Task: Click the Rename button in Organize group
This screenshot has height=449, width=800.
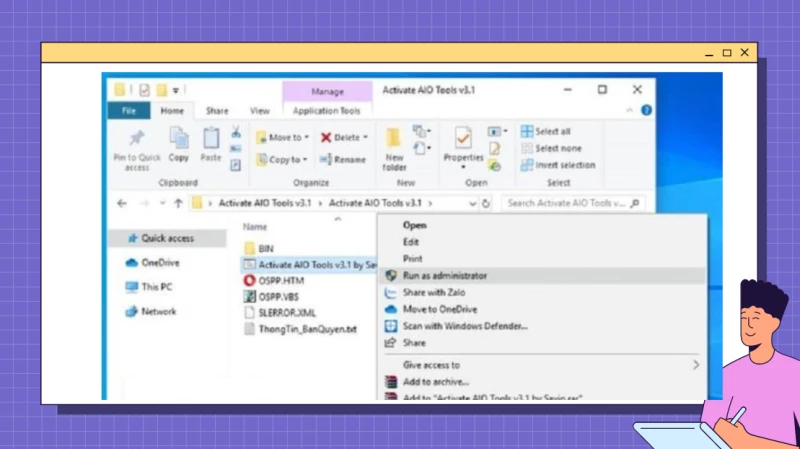Action: coord(343,159)
